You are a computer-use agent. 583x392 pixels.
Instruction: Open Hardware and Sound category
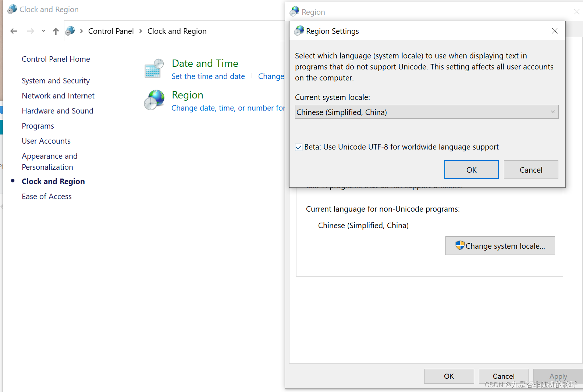point(57,111)
